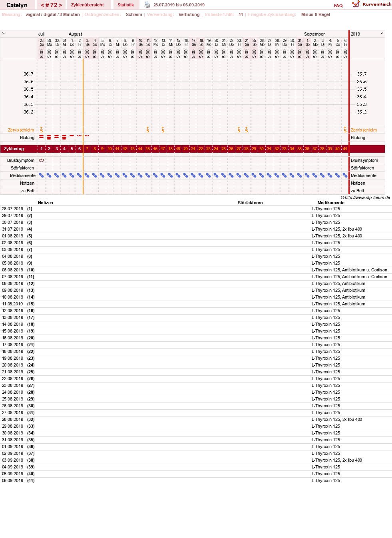This screenshot has height=538, width=392.
Task: Click the heavy bleeding symbol on cycle day 4
Action: (64, 137)
